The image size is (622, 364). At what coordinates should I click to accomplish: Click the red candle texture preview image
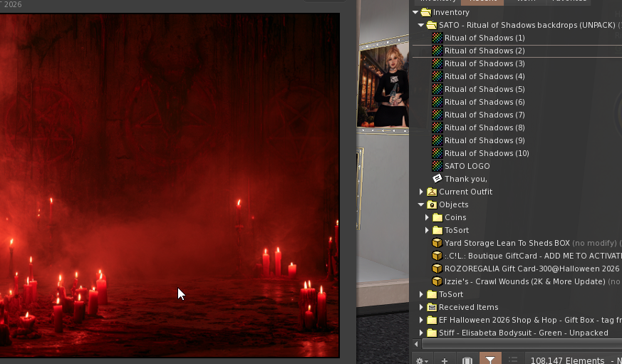pos(170,185)
